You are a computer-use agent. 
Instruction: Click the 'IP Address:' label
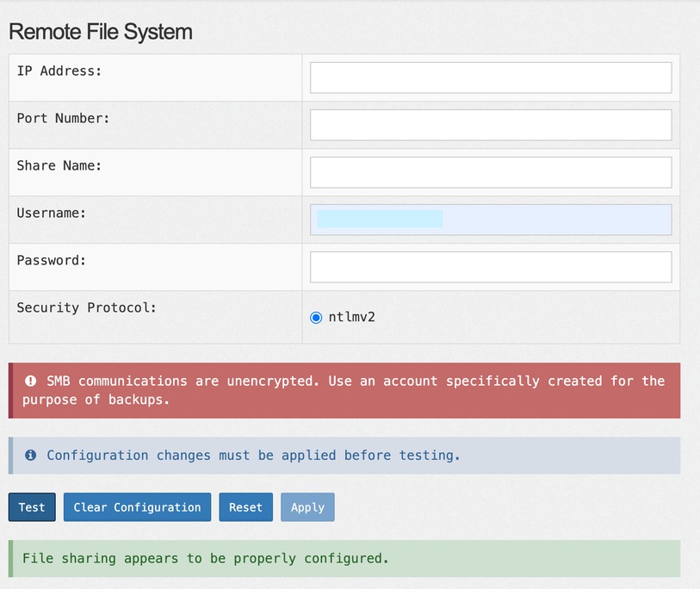tap(59, 71)
